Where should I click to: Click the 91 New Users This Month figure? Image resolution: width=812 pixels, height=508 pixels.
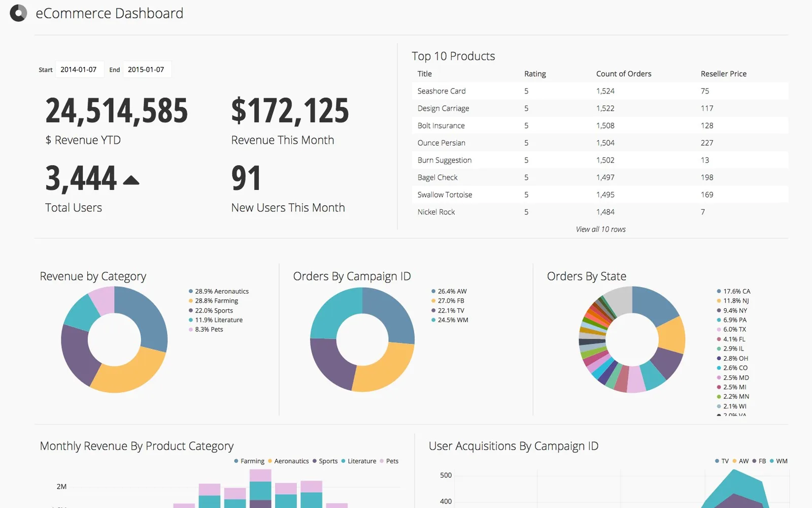pyautogui.click(x=246, y=178)
